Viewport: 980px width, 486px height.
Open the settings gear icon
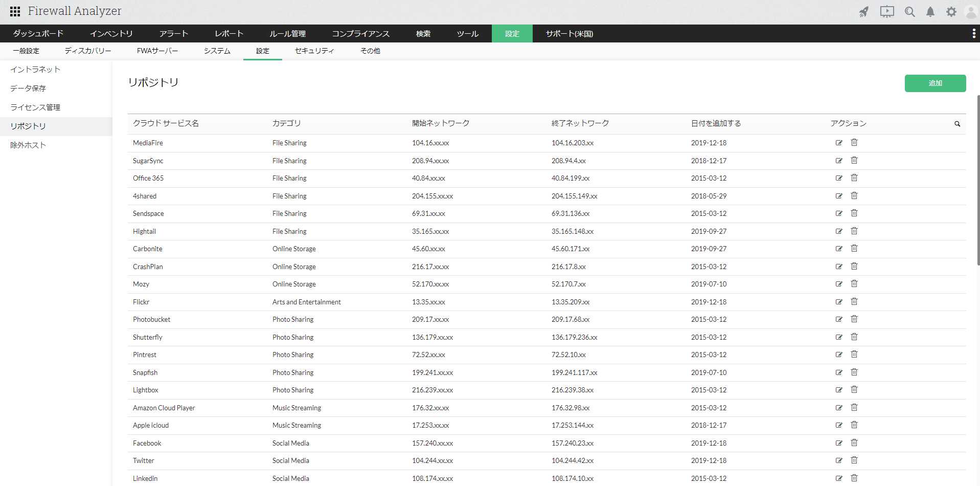click(951, 12)
